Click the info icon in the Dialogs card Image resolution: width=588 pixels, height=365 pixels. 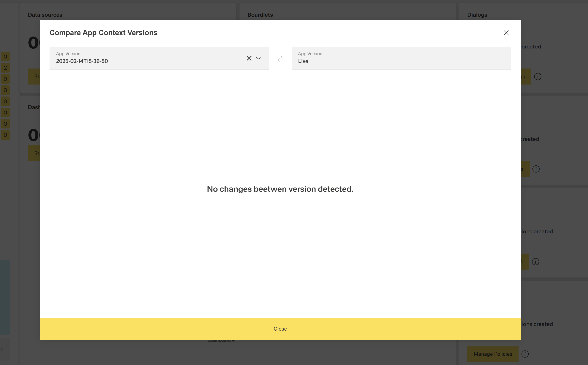[x=538, y=77]
